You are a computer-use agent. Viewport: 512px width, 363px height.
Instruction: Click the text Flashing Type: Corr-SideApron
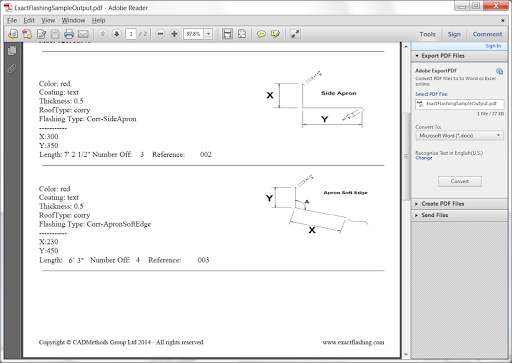[x=88, y=119]
